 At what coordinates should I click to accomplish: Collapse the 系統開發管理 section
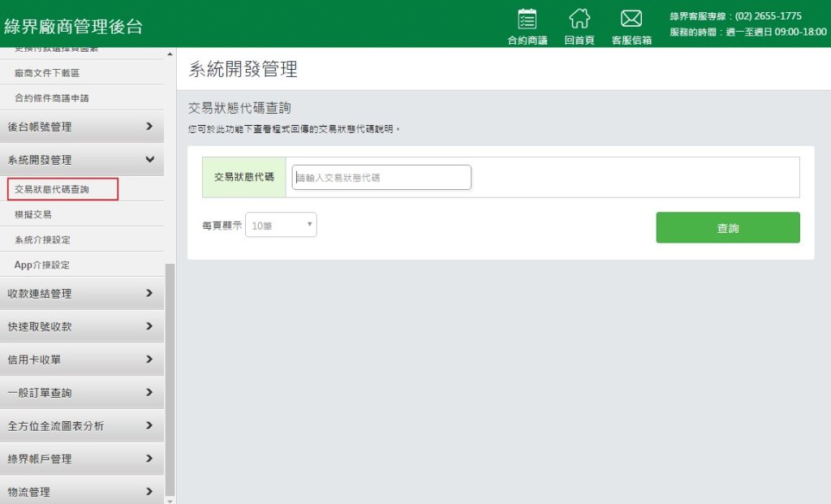81,161
